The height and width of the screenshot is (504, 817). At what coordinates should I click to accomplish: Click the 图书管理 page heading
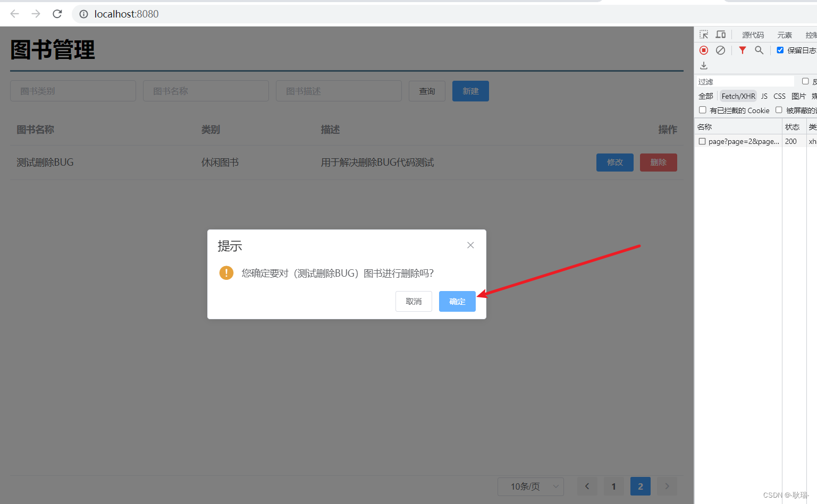coord(53,50)
